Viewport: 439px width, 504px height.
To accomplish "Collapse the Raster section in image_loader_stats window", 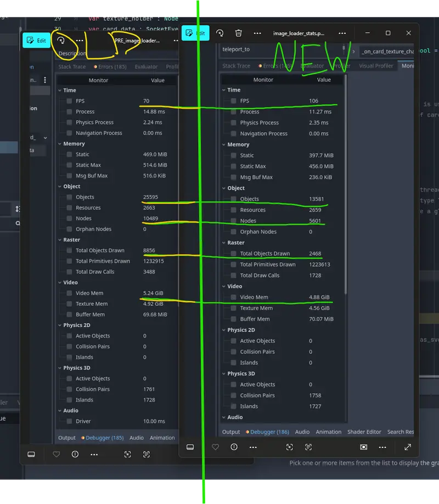I will [224, 242].
